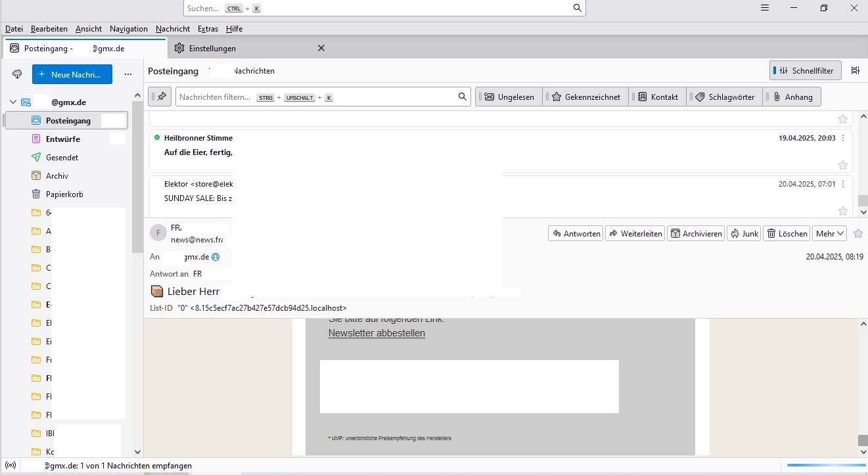Click the magnifier icon in the message filter field
Screen dimensions: 868x475
tap(463, 97)
